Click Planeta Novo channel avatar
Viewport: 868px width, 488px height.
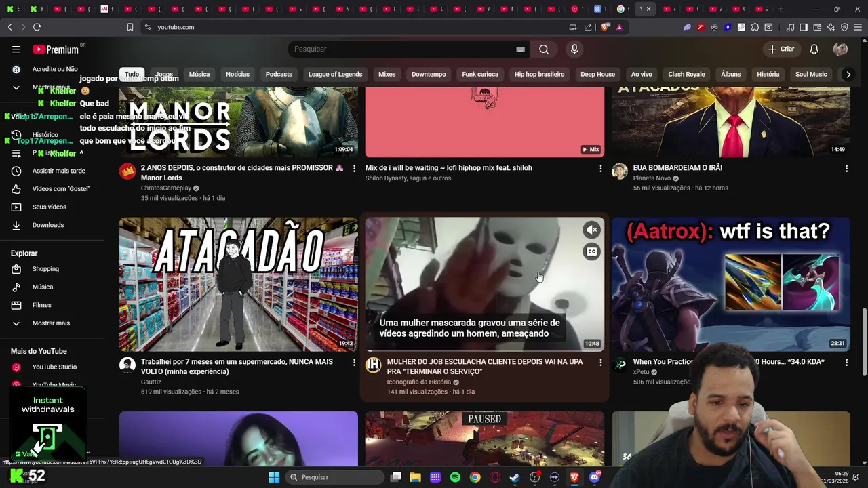point(619,171)
